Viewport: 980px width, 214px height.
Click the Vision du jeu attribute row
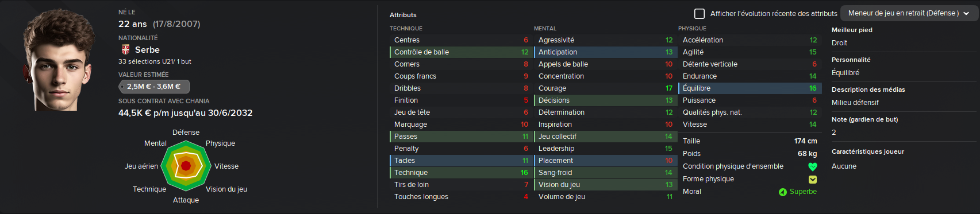click(605, 185)
